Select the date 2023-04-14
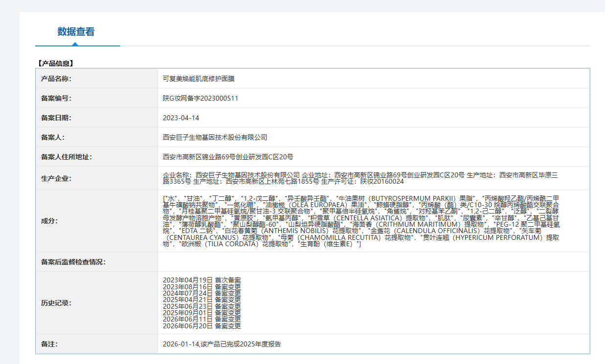The image size is (605, 364). point(181,118)
